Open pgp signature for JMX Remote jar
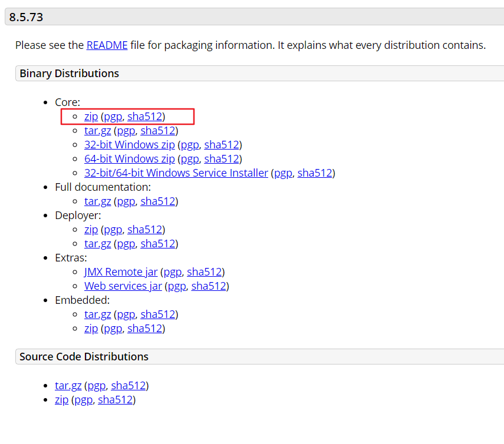Screen dimensions: 504x444 172,272
